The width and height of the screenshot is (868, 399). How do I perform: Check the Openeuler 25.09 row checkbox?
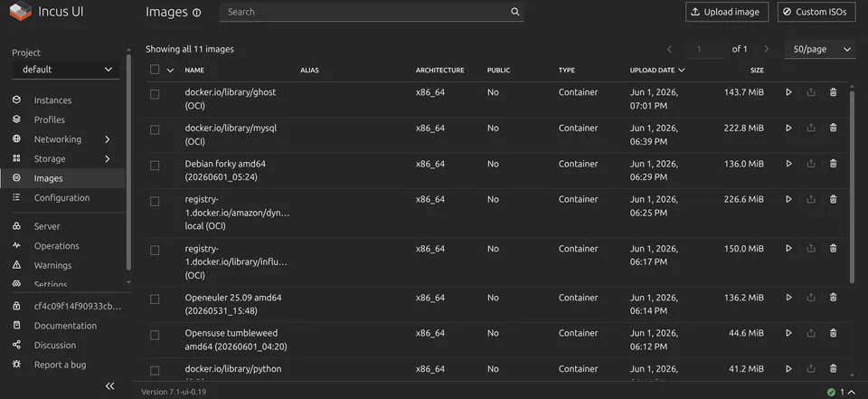155,299
